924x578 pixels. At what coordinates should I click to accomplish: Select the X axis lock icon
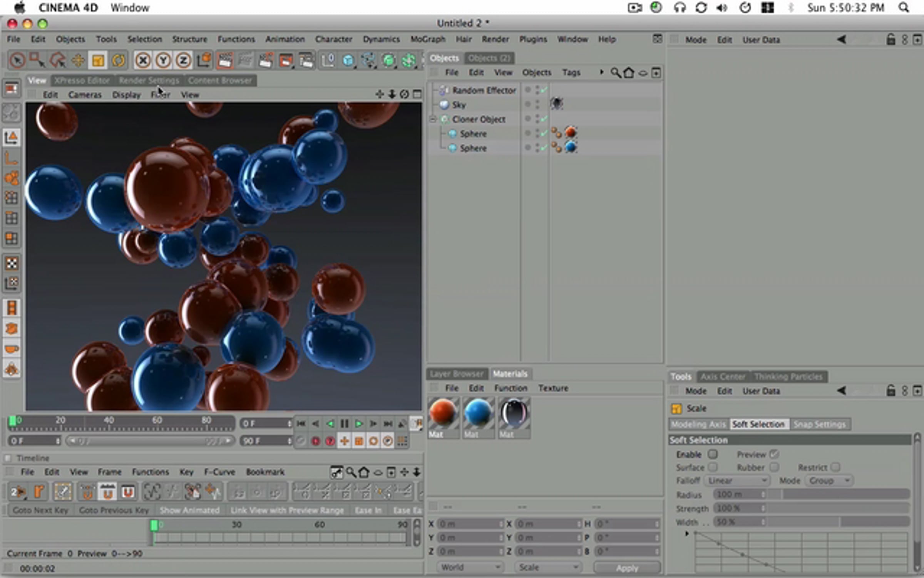143,60
